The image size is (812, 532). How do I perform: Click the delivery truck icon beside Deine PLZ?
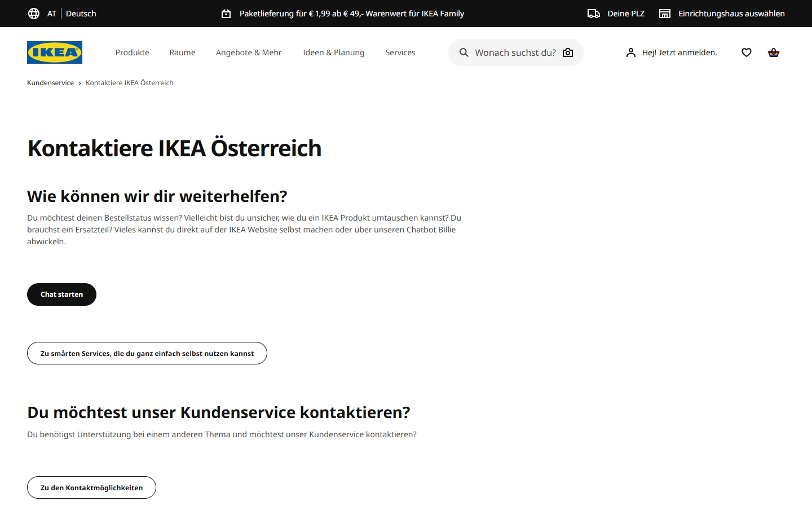click(594, 13)
